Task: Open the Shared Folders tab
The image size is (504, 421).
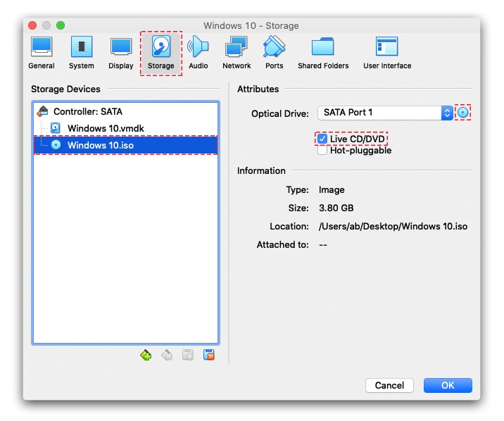Action: point(323,53)
